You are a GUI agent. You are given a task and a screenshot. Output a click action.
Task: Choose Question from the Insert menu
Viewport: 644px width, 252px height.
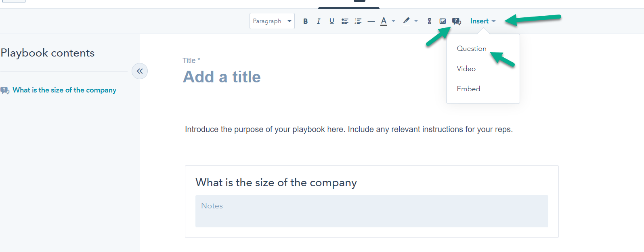[472, 48]
